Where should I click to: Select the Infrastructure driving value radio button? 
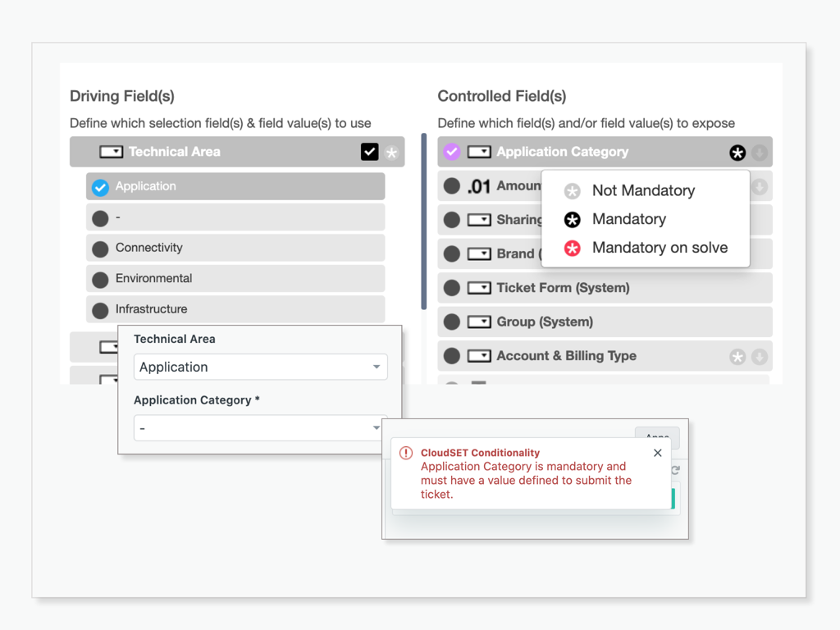pyautogui.click(x=99, y=309)
